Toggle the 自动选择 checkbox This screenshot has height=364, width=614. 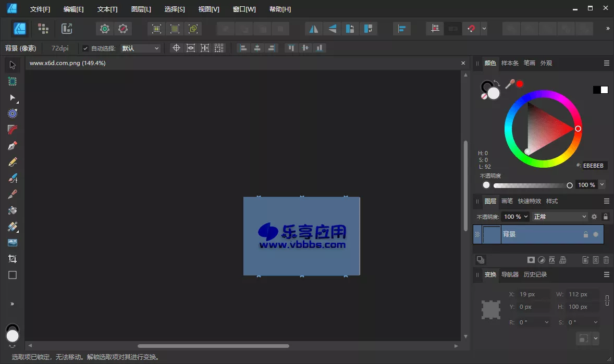[x=84, y=48]
